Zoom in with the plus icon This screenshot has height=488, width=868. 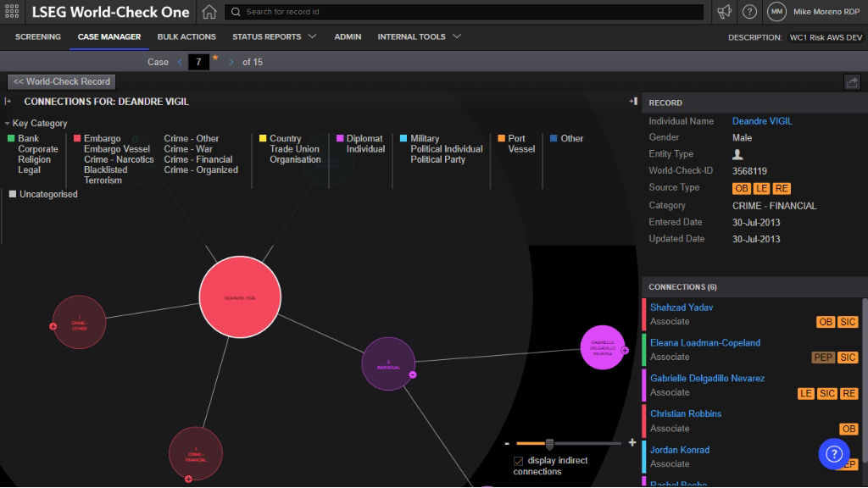tap(632, 443)
